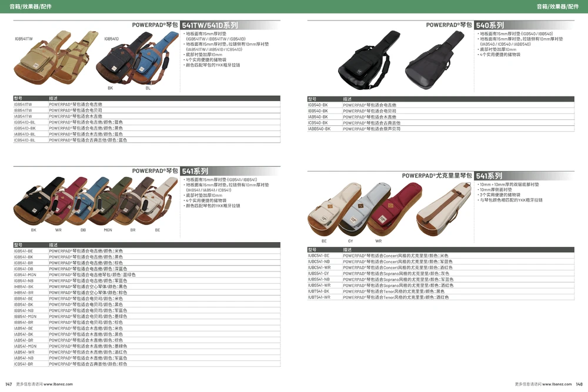The image size is (588, 392).
Task: Click page number 148
Action: pos(579,384)
